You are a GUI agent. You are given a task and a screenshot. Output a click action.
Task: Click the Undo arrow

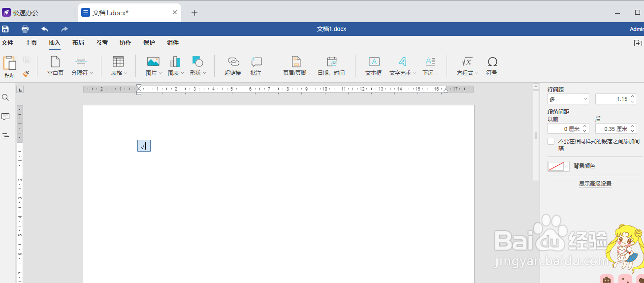click(45, 29)
